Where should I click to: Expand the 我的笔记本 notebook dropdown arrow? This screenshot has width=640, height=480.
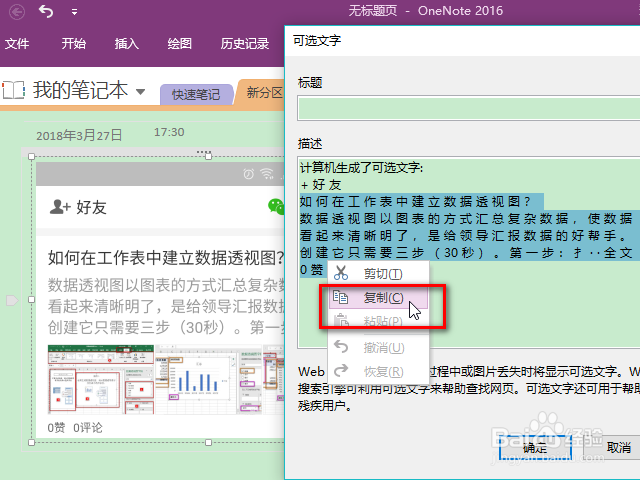point(140,91)
